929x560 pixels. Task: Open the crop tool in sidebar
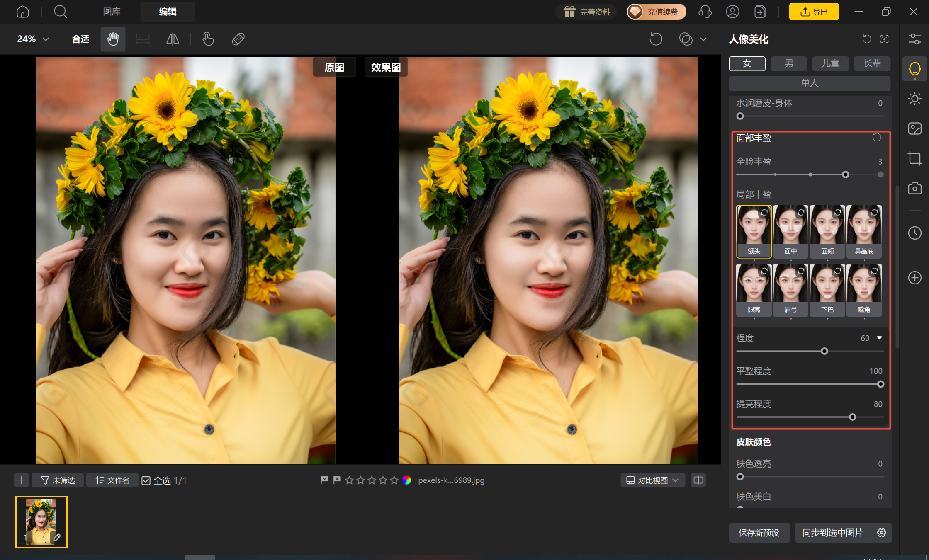click(x=914, y=158)
